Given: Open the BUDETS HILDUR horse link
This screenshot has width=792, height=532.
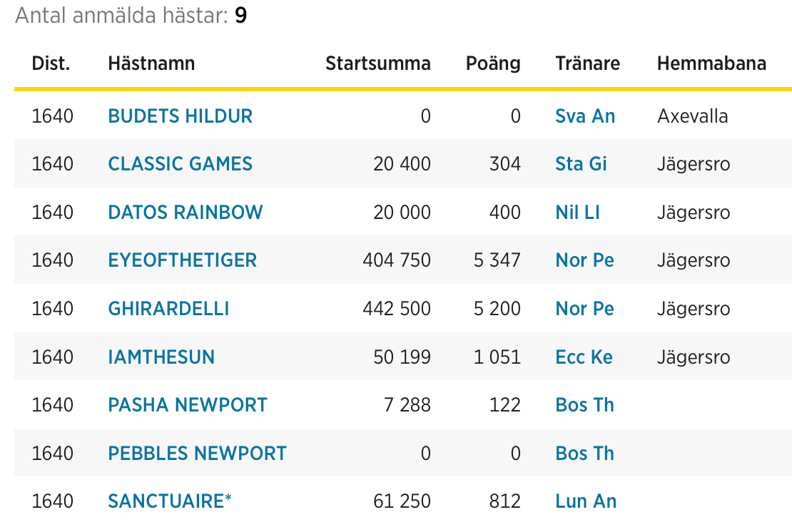Looking at the screenshot, I should pos(180,116).
